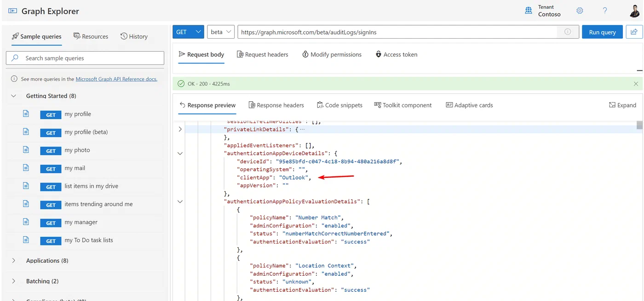Expand the privateLinkDetails JSON node

(180, 129)
